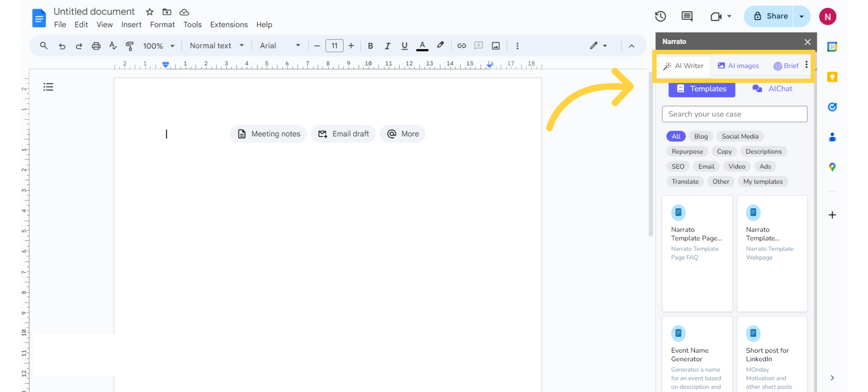Open Google Tasks side panel icon
This screenshot has width=868, height=392.
pyautogui.click(x=832, y=107)
